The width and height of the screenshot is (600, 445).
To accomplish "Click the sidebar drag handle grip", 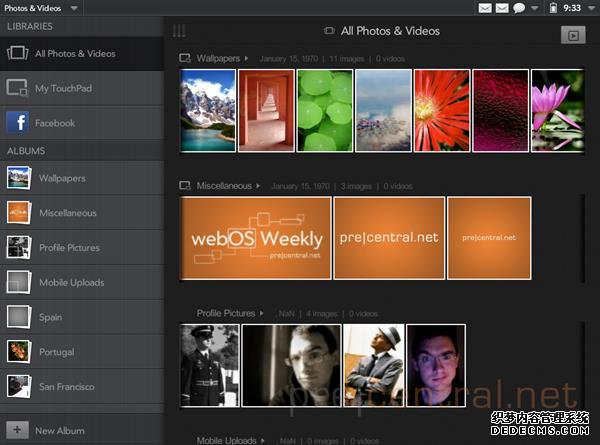I will coord(179,31).
